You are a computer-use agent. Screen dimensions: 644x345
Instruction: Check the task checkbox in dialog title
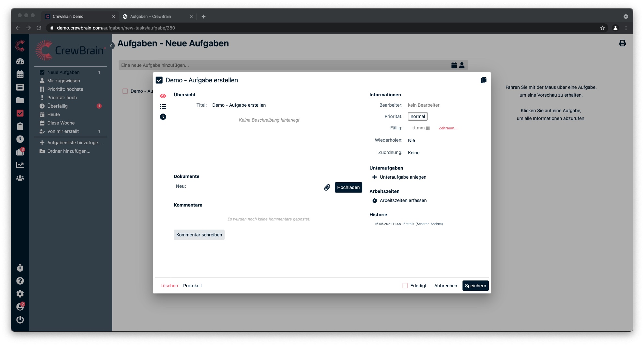point(159,80)
